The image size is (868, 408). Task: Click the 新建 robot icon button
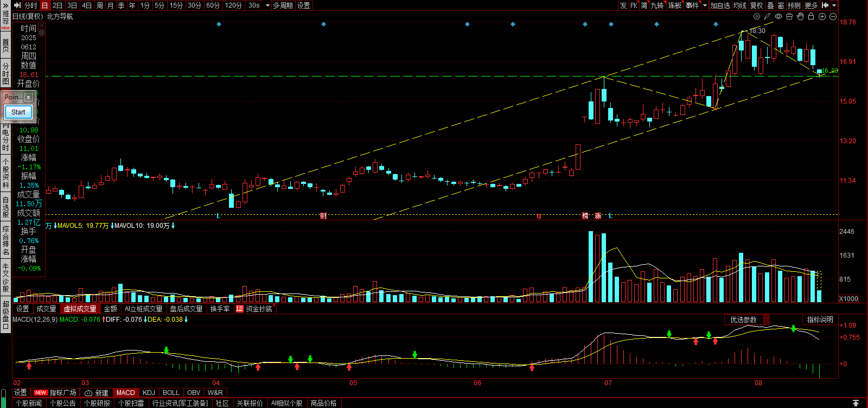pos(96,393)
